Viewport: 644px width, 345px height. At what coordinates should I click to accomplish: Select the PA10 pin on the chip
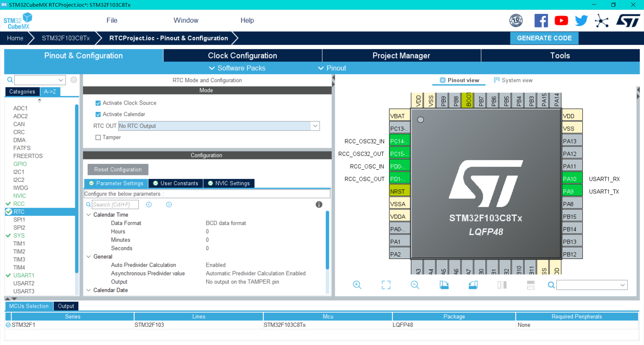click(x=572, y=179)
